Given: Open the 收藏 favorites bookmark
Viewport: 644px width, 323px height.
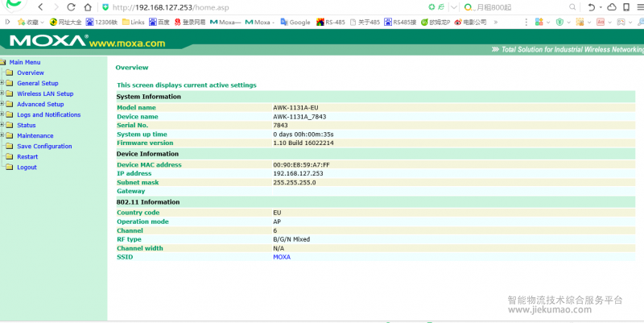Looking at the screenshot, I should pos(31,23).
